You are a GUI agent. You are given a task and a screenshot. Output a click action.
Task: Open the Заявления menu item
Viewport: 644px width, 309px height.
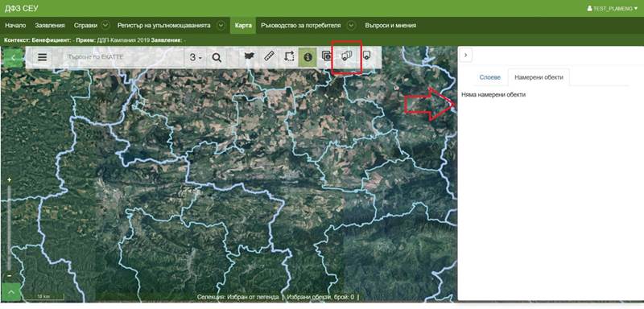pos(50,26)
